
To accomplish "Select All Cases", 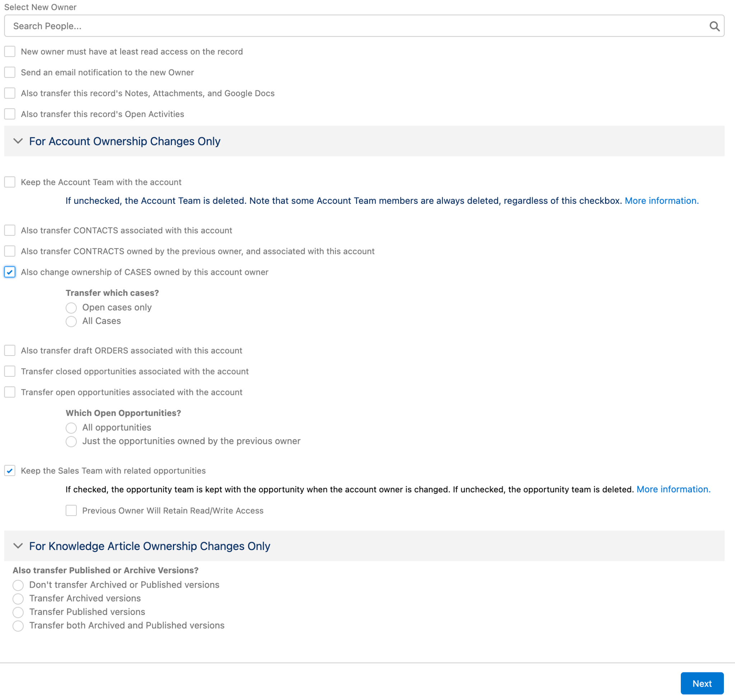I will (x=71, y=321).
